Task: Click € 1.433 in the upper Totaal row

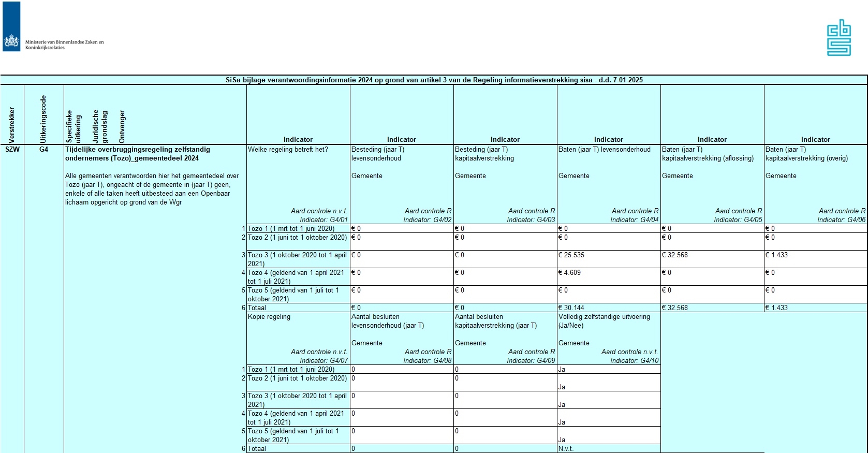Action: tap(815, 308)
